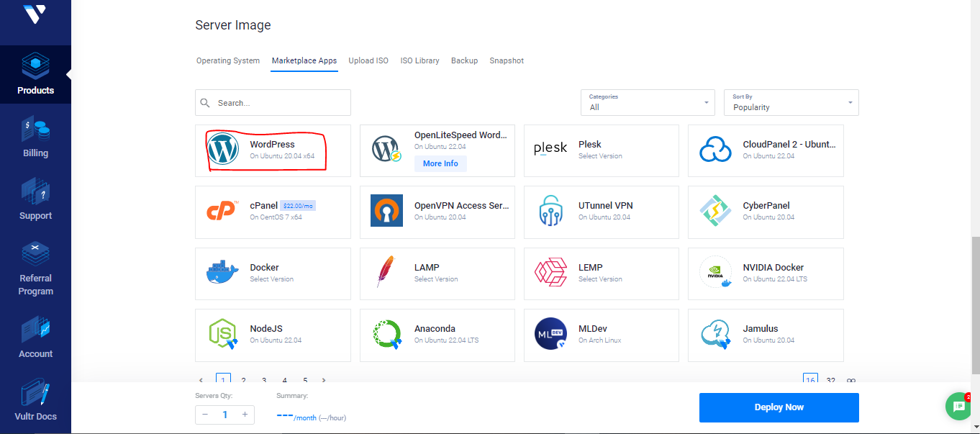Viewport: 980px width, 434px height.
Task: Switch to the Snapshot tab
Action: (x=507, y=61)
